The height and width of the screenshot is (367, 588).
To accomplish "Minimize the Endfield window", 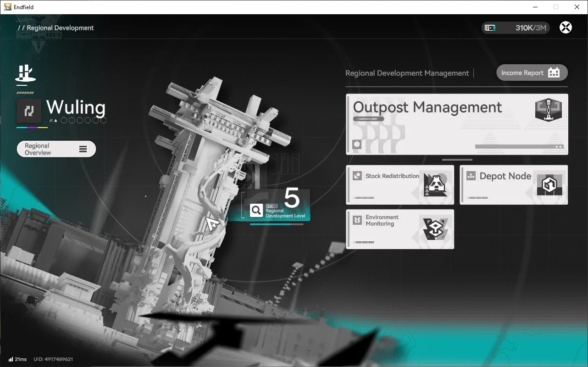I will click(x=535, y=7).
